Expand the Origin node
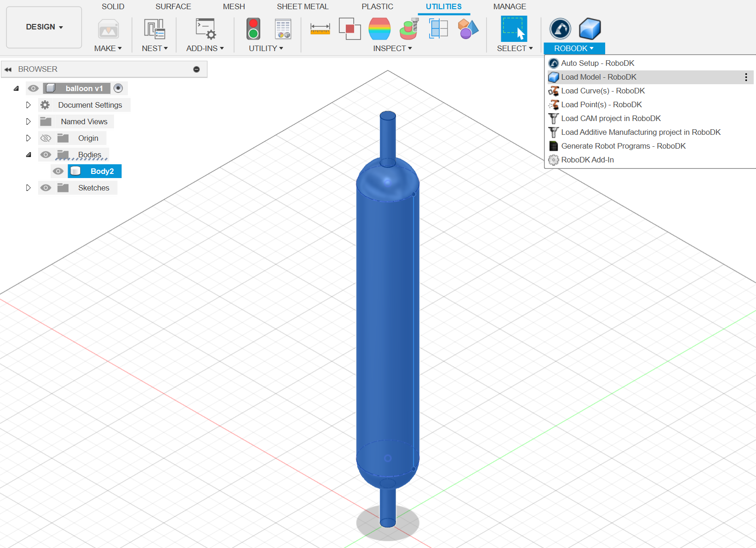 [28, 138]
